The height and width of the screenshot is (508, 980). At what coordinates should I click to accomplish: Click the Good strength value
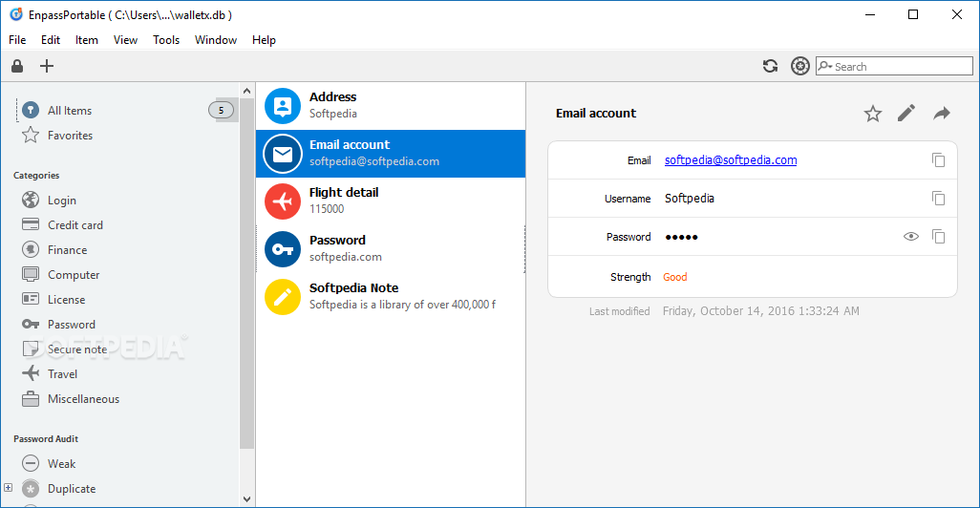pyautogui.click(x=675, y=277)
